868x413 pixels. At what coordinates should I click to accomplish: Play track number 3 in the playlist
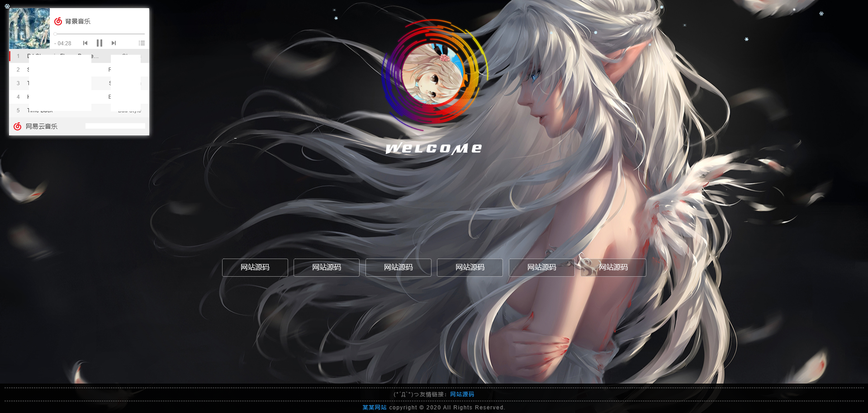[79, 83]
